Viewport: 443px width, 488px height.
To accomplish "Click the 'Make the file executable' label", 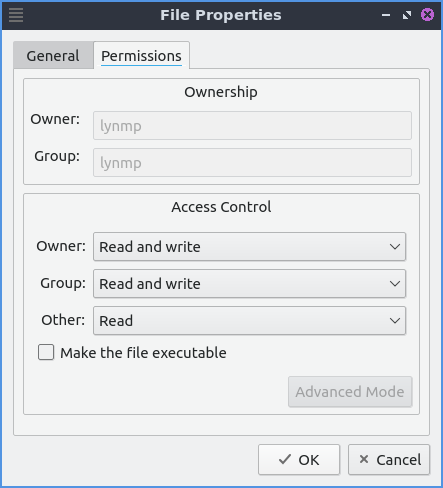I will point(143,353).
